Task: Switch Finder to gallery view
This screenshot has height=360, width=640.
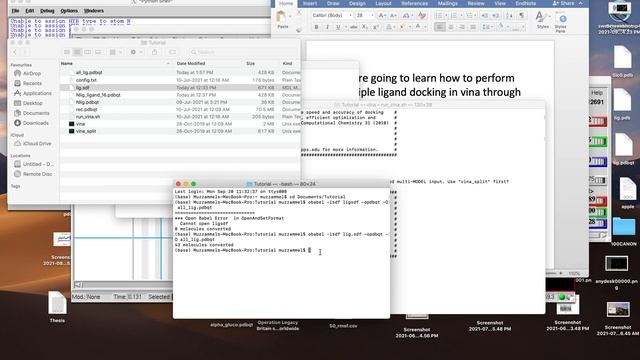Action: 98,52
